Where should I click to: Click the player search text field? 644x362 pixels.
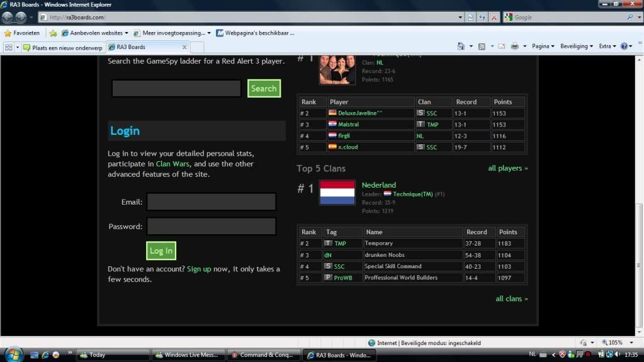click(177, 88)
